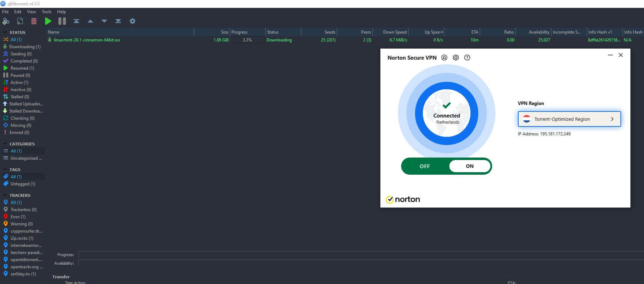Click the bottom Progress bar field

(361, 255)
